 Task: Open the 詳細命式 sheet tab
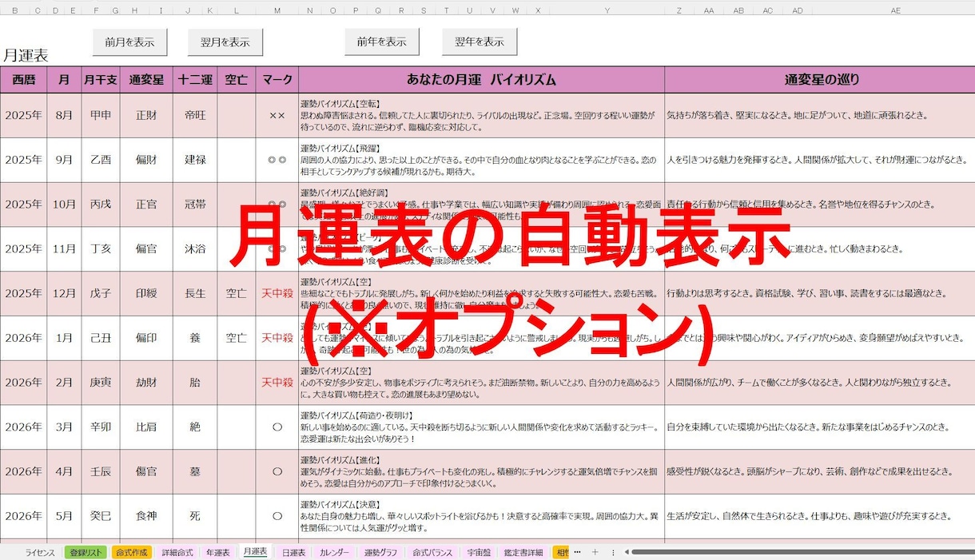coord(177,552)
